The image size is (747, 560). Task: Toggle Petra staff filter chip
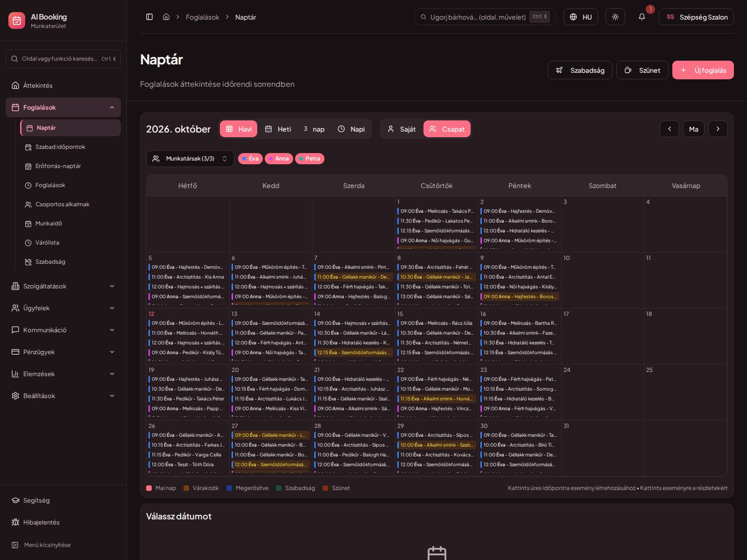tap(310, 159)
